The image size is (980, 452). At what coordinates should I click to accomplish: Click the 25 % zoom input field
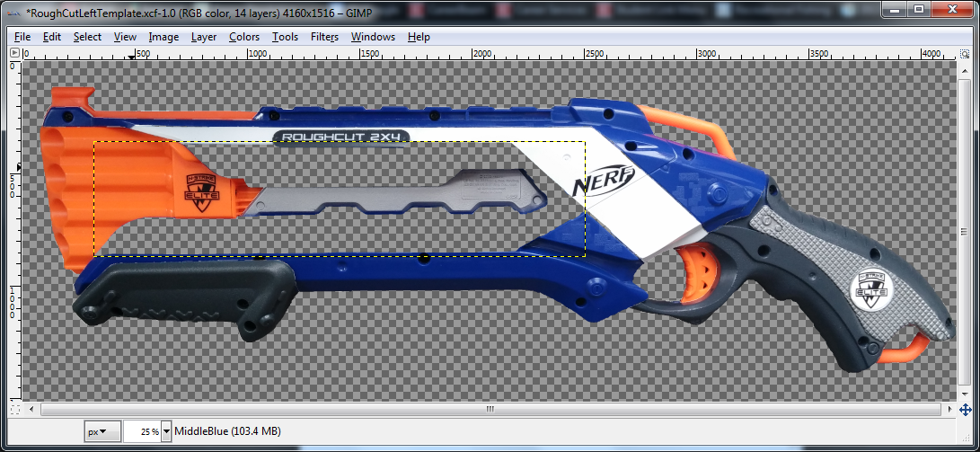pos(142,431)
